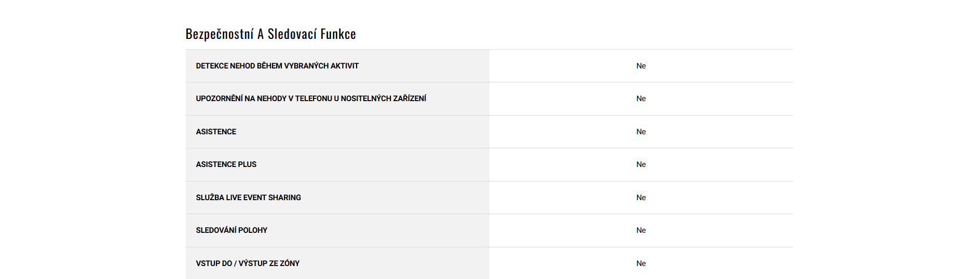Click the 'Ne' value for SLEDOVÁNÍ POLOHY
This screenshot has height=279, width=980.
coord(641,230)
